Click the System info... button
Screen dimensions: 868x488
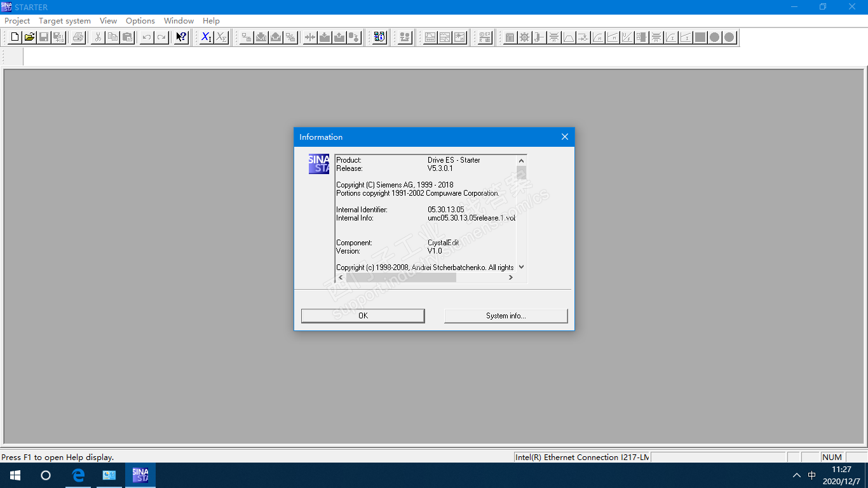(506, 316)
